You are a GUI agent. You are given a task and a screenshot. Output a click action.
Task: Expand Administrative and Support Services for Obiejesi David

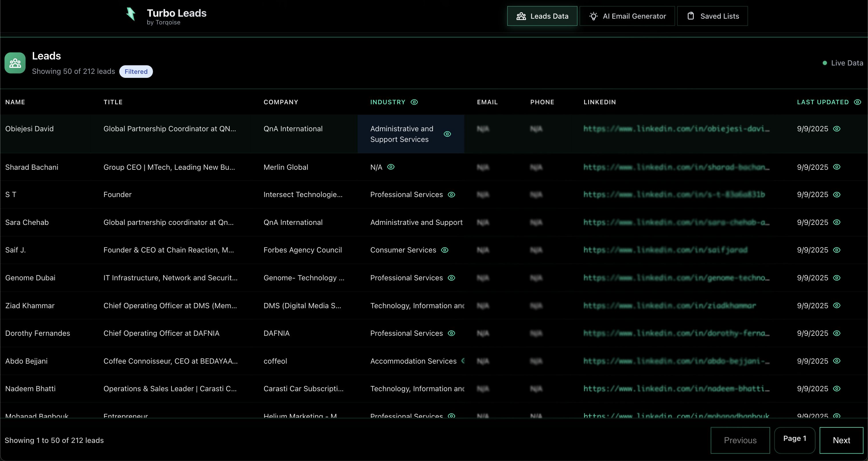coord(447,134)
